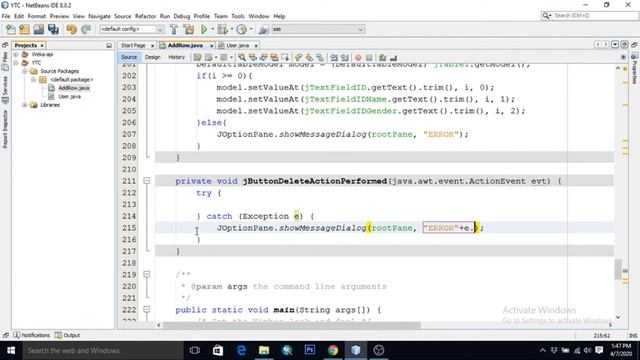Click the Find Previous Occurrence editor icon
The image size is (640, 360).
coord(253,58)
